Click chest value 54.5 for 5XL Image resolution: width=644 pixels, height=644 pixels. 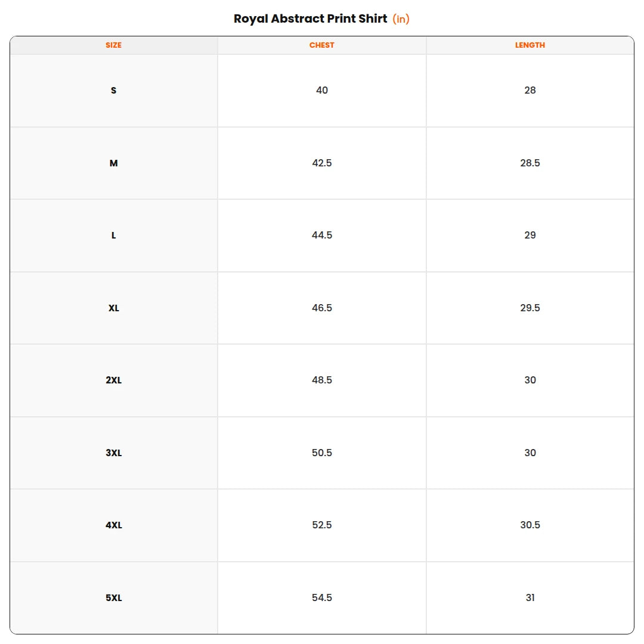tap(322, 598)
